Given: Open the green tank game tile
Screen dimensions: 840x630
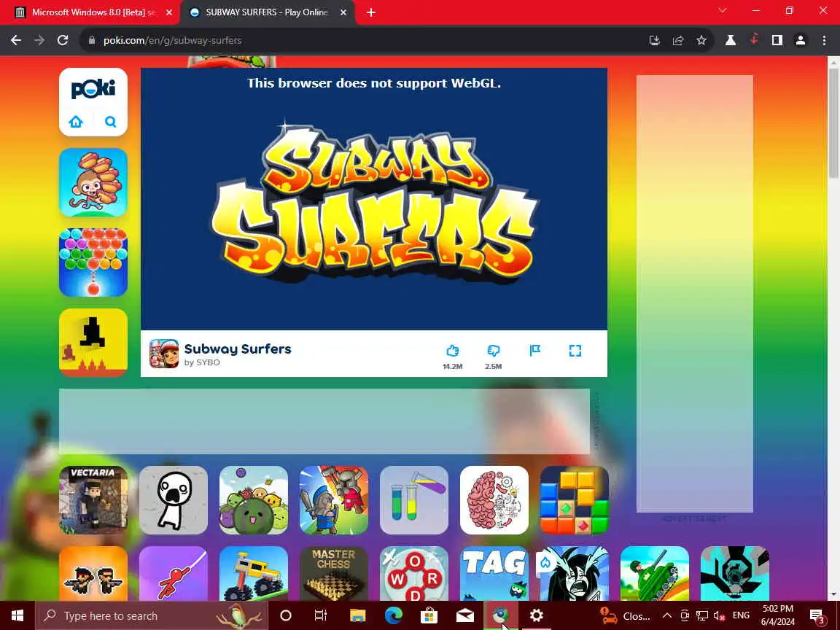Looking at the screenshot, I should [x=655, y=573].
